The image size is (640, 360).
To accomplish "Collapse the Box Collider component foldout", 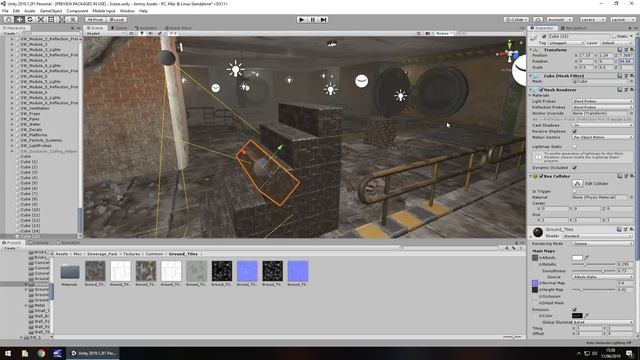I will click(531, 176).
